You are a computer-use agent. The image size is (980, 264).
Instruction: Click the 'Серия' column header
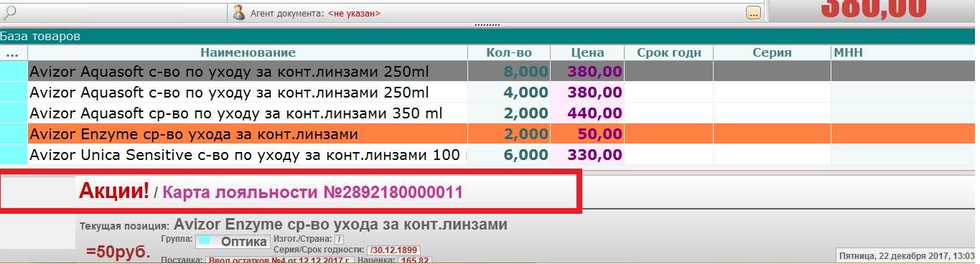(x=772, y=53)
